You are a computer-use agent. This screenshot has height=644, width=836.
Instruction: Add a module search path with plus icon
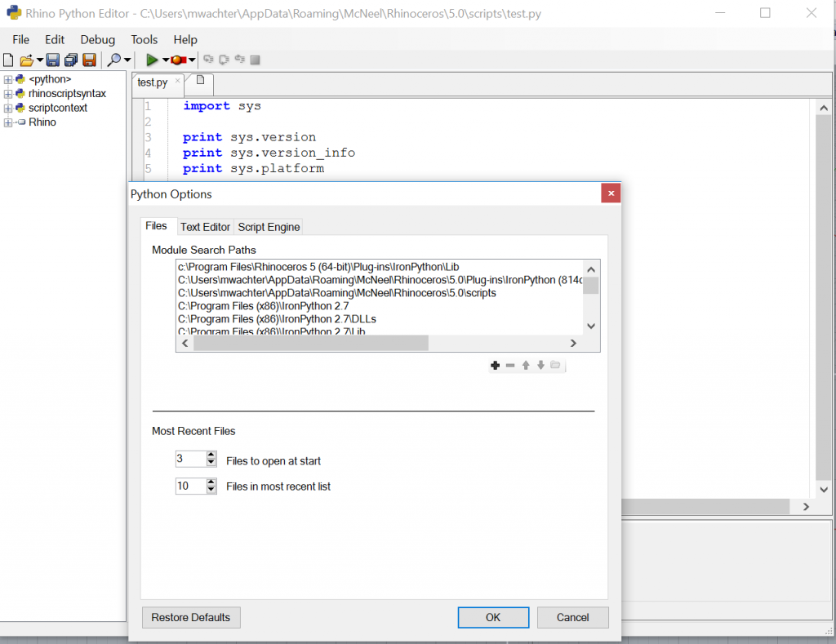point(496,365)
